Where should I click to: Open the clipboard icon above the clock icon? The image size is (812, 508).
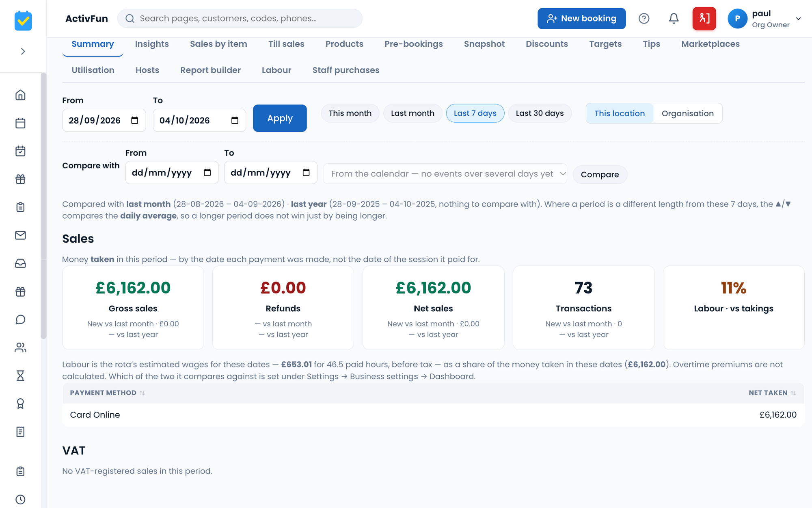20,471
